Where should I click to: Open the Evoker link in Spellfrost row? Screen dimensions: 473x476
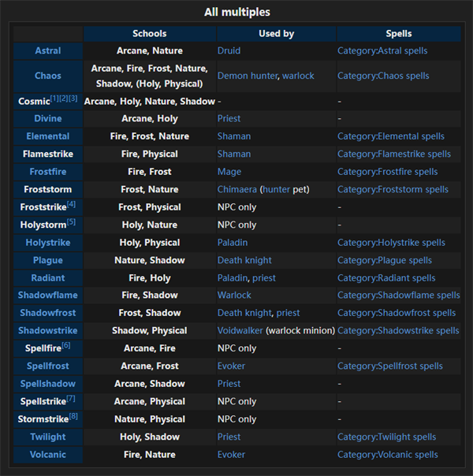(x=231, y=366)
